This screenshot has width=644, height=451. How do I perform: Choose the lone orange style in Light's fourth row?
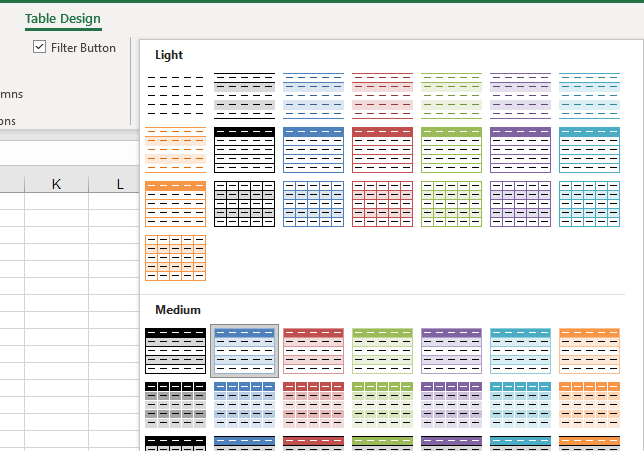175,258
